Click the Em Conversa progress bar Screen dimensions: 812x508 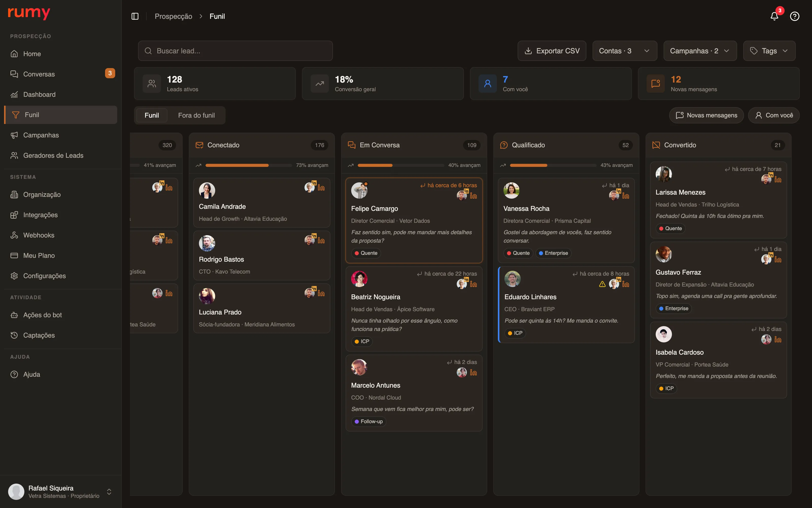pyautogui.click(x=401, y=165)
